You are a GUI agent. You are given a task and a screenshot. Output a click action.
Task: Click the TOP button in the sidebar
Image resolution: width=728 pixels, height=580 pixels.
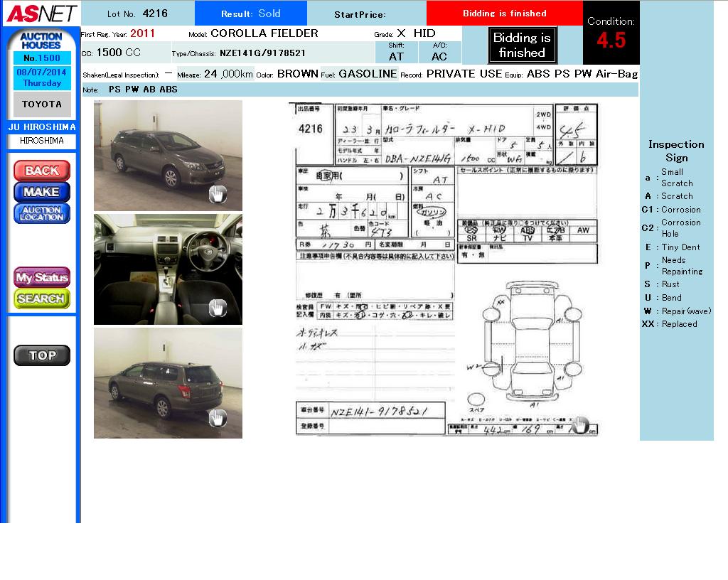(42, 355)
